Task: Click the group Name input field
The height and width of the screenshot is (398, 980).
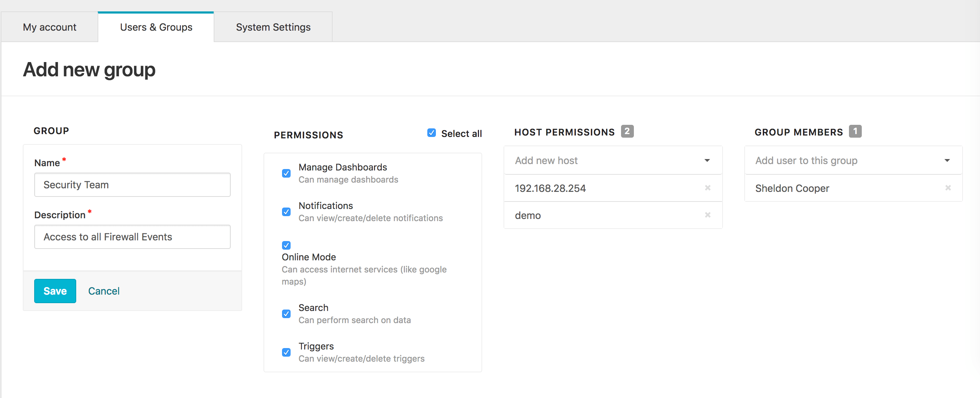Action: 132,185
